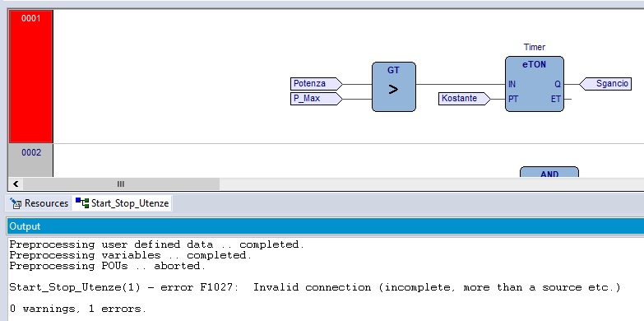
Task: Click 'Preprocessing POUs .. aborted.' line
Action: point(107,266)
